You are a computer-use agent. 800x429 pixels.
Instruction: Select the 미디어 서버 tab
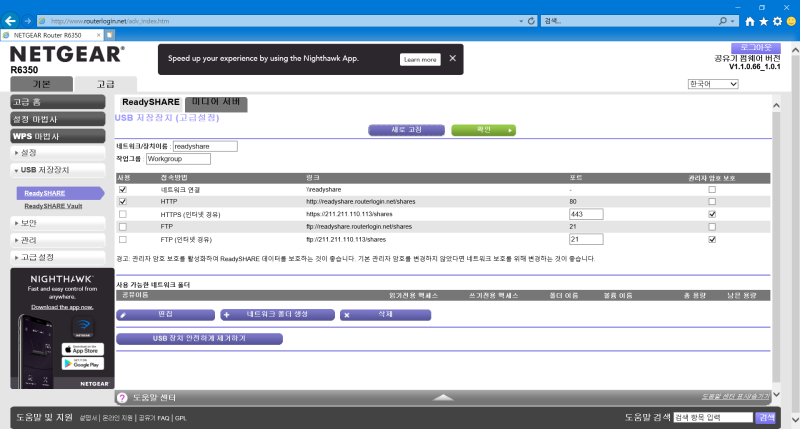(216, 103)
